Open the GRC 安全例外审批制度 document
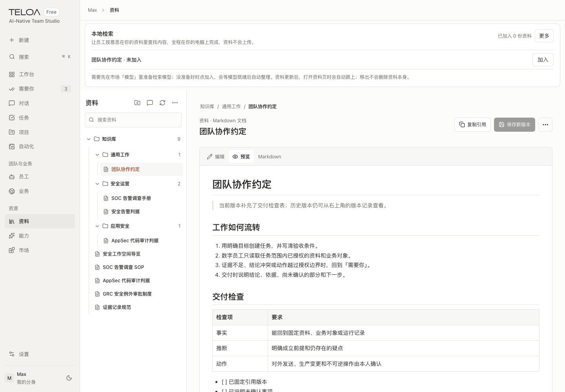This screenshot has width=565, height=392. pos(137,294)
